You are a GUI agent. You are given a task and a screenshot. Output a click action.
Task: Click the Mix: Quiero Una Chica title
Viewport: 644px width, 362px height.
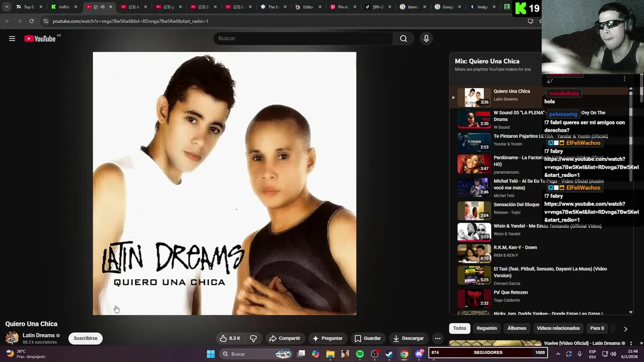487,61
